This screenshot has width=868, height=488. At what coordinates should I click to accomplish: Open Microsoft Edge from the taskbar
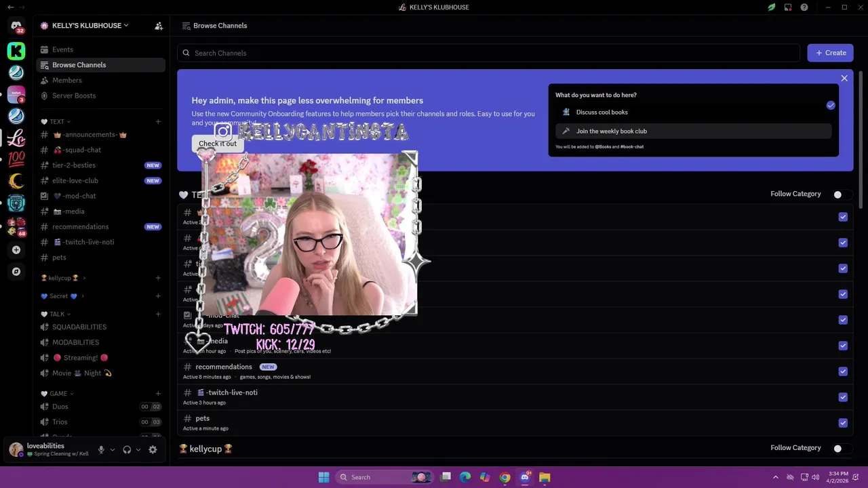[465, 477]
